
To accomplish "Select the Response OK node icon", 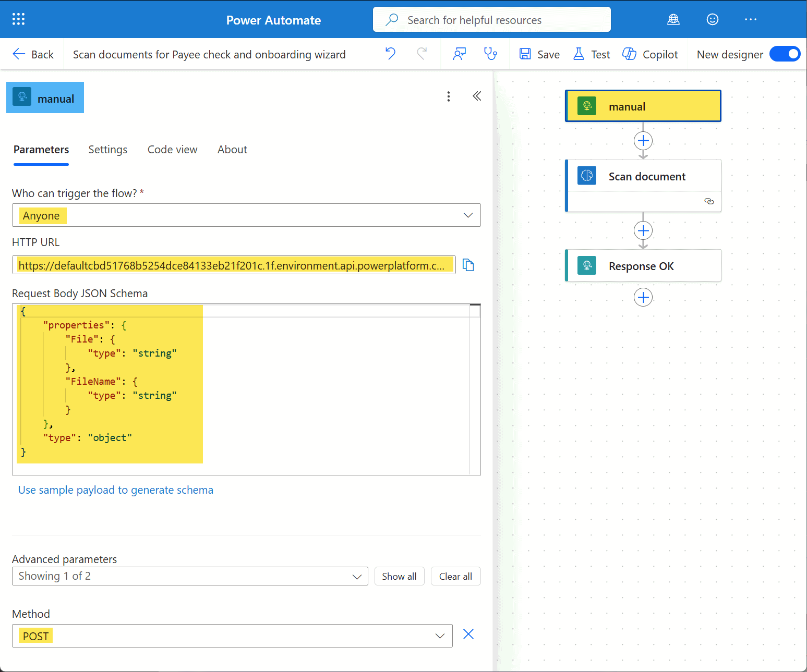I will pyautogui.click(x=587, y=265).
